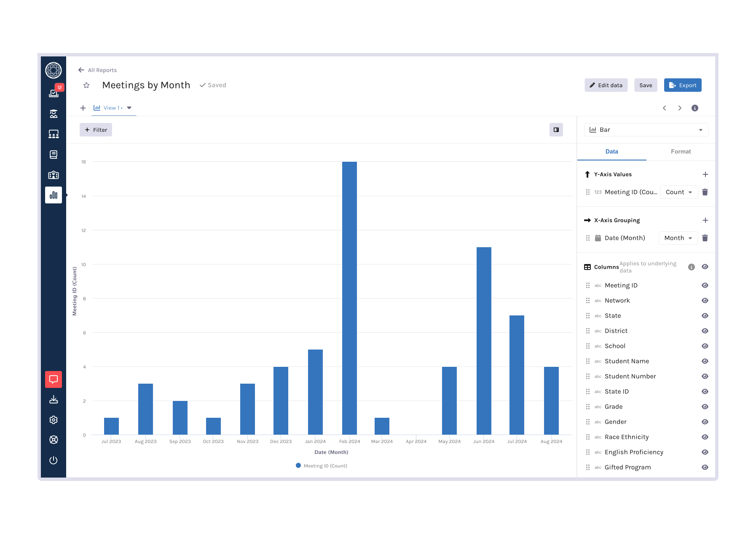Hide the District column

705,331
